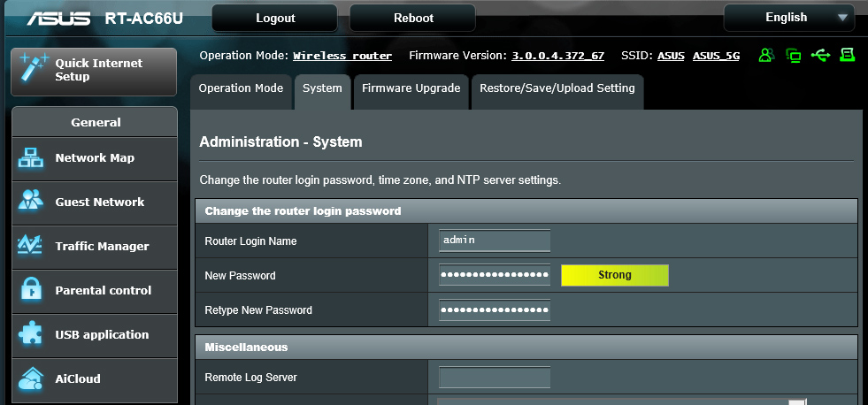868x405 pixels.
Task: Switch to the Operation Mode tab
Action: 241,88
